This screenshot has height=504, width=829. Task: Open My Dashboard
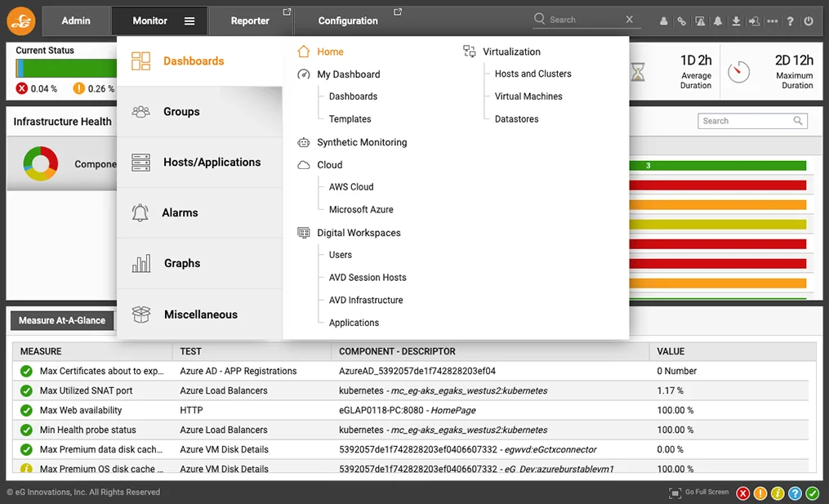(x=349, y=74)
